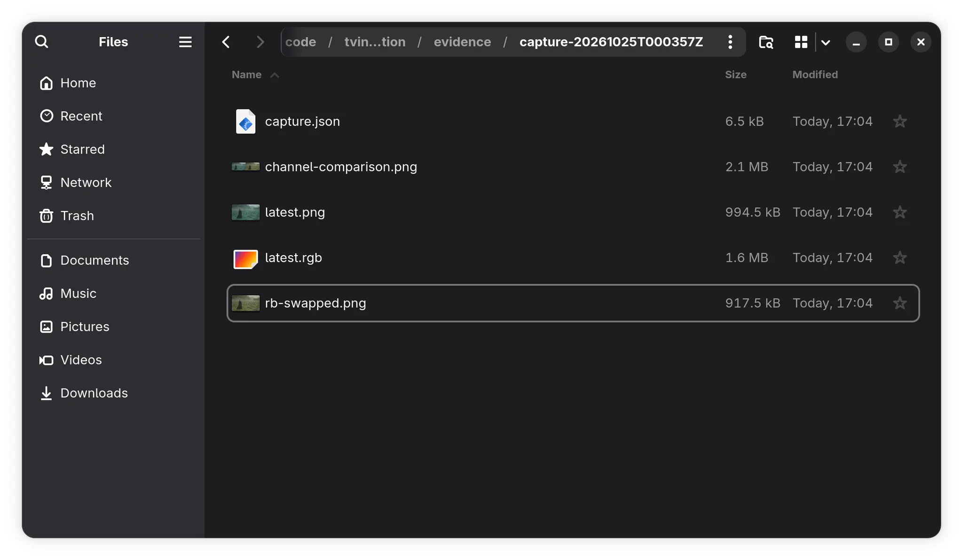Switch to grid view icon
Image resolution: width=963 pixels, height=560 pixels.
click(x=801, y=42)
